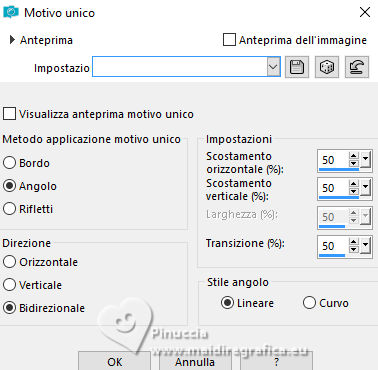Viewport: 378px width, 370px height.
Task: Check Visualizza anteprima motivo unico
Action: [x=9, y=113]
